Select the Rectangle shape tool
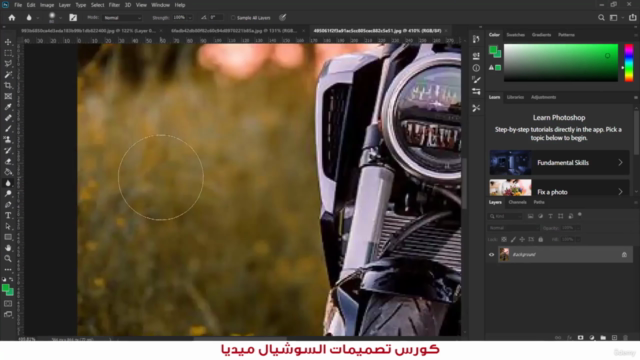Viewport: 640px width, 360px height. (x=8, y=237)
